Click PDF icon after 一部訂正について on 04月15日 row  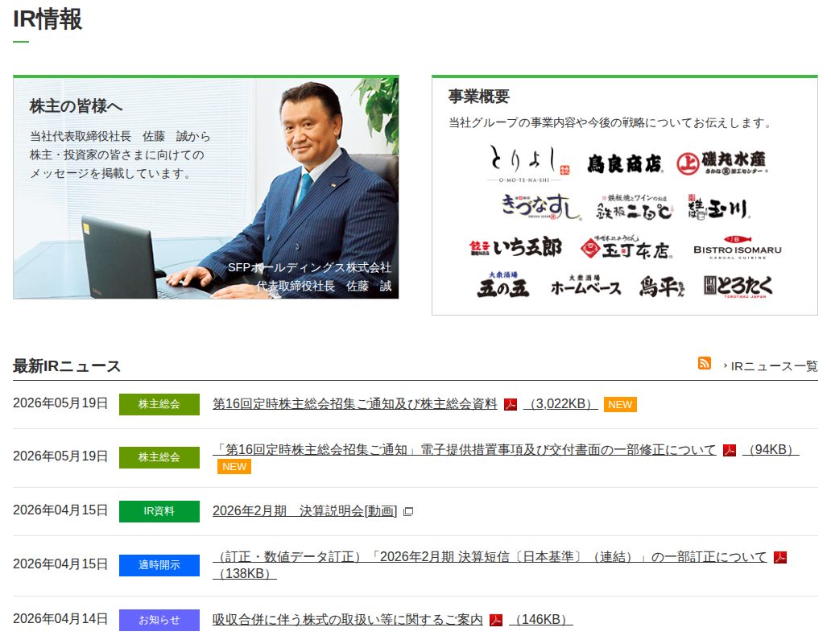pyautogui.click(x=780, y=558)
